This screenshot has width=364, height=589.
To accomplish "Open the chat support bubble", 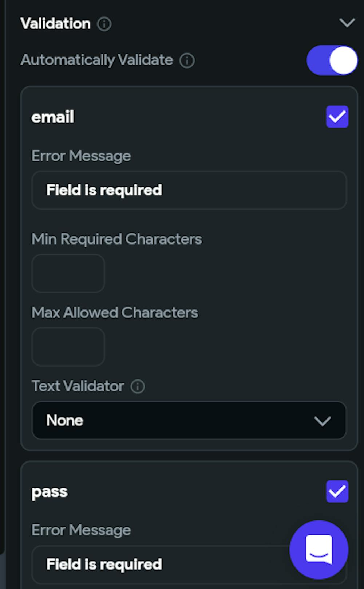I will click(319, 550).
